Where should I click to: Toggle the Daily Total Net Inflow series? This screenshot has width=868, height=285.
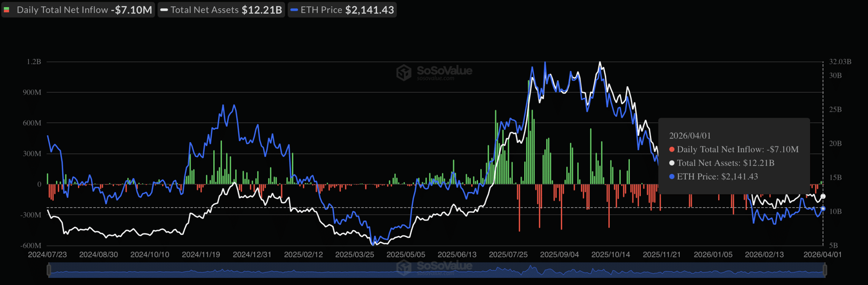point(79,10)
